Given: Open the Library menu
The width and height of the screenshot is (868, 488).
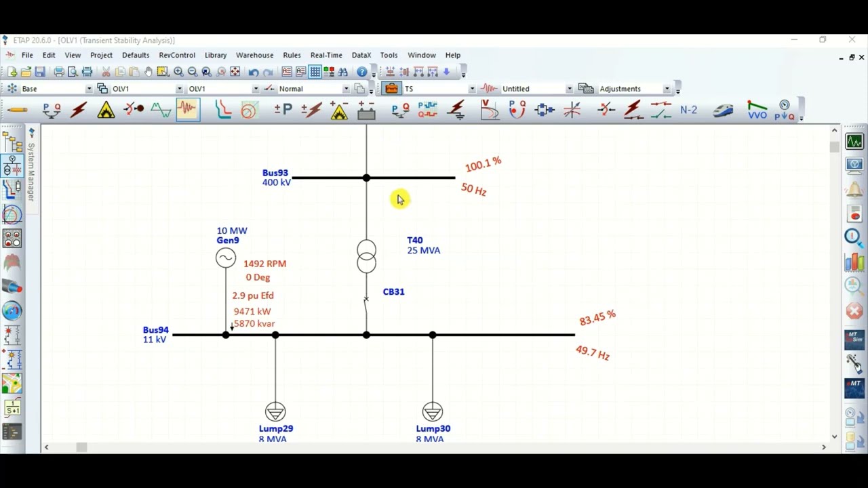Looking at the screenshot, I should (x=216, y=55).
